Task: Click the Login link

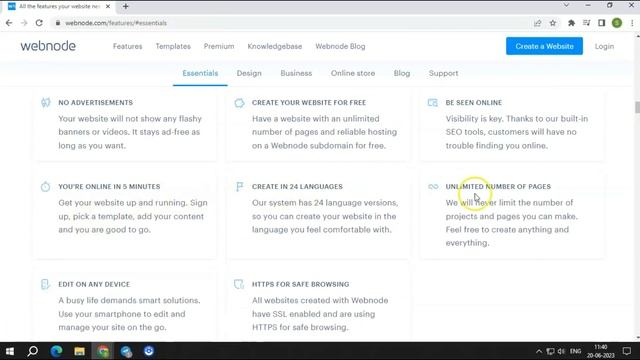Action: coord(604,47)
